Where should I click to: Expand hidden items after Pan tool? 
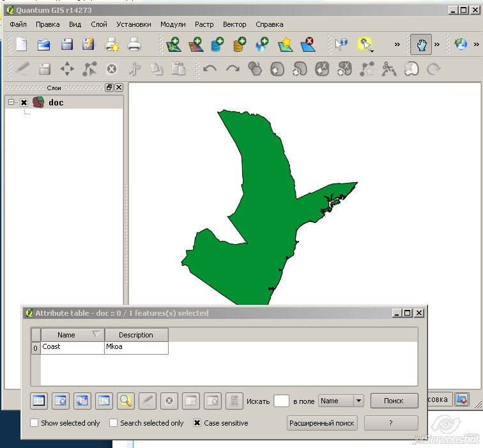[437, 45]
